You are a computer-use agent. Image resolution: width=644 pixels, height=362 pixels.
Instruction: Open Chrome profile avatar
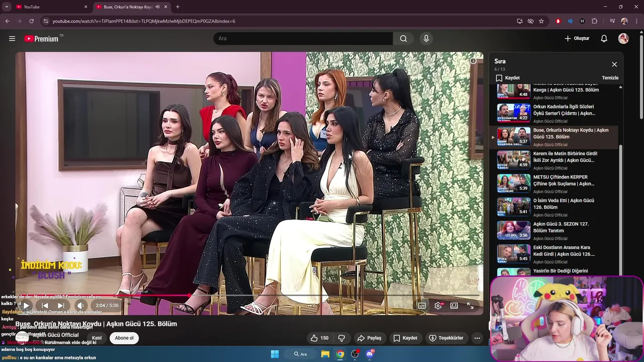tap(624, 21)
